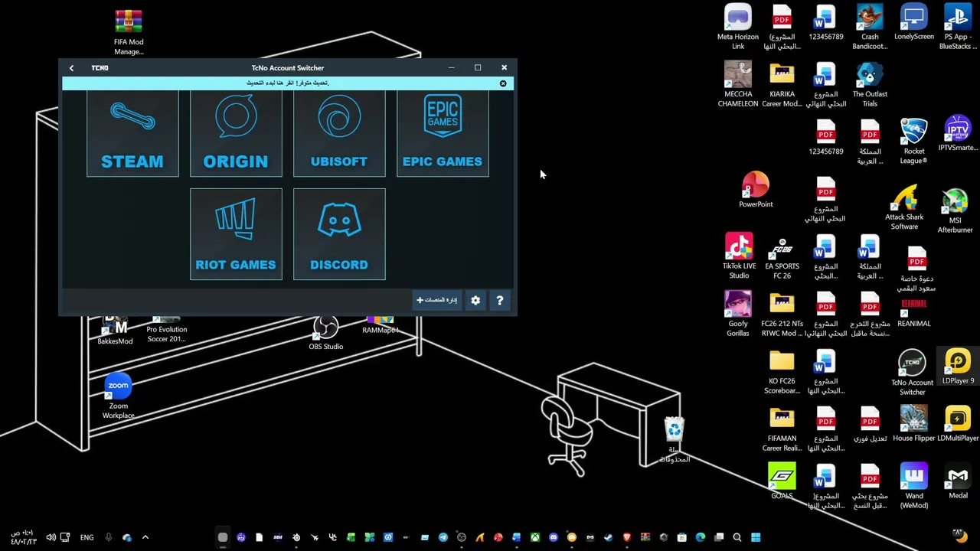
Task: Select the Rocket League shortcut
Action: pos(914,142)
